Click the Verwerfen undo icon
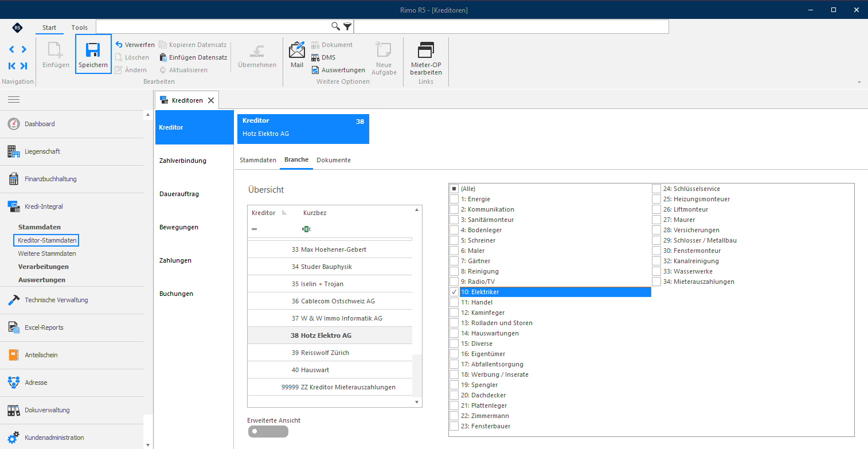The image size is (868, 449). click(x=119, y=45)
